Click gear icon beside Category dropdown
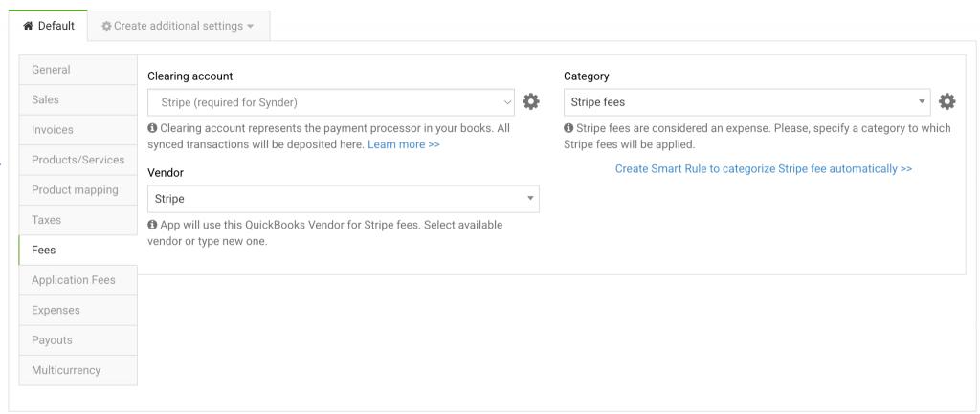980x414 pixels. [x=947, y=101]
